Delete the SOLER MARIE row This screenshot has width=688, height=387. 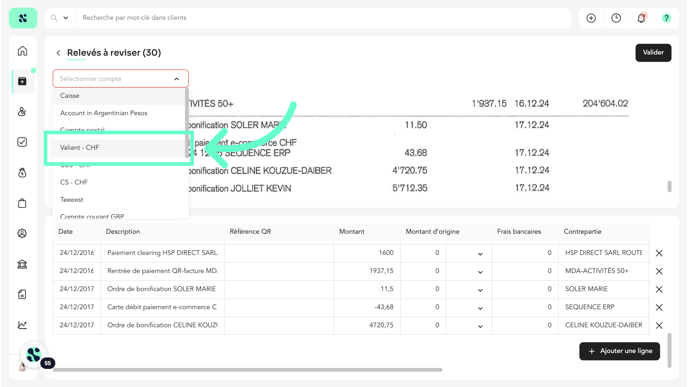pyautogui.click(x=659, y=289)
